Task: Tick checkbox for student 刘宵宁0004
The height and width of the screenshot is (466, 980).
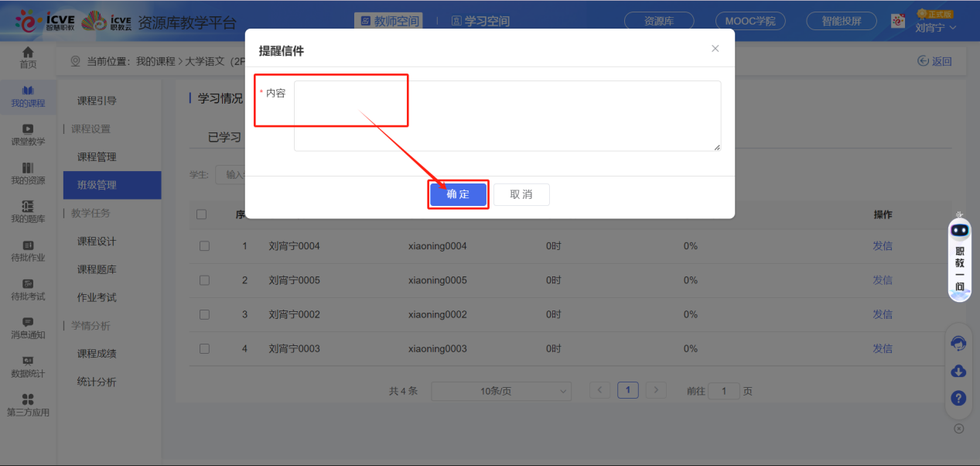Action: [204, 246]
